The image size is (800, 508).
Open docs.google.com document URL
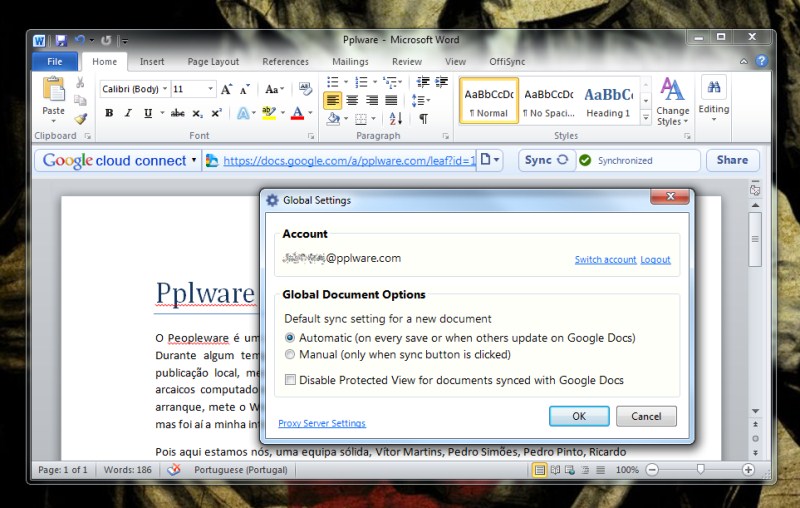(349, 161)
